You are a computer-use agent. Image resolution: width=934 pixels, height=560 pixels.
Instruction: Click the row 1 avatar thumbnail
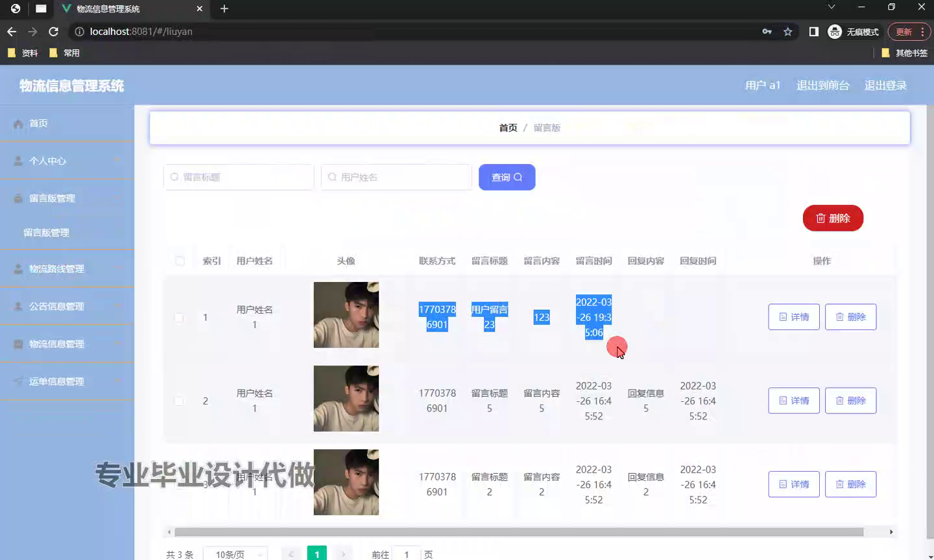(x=346, y=315)
